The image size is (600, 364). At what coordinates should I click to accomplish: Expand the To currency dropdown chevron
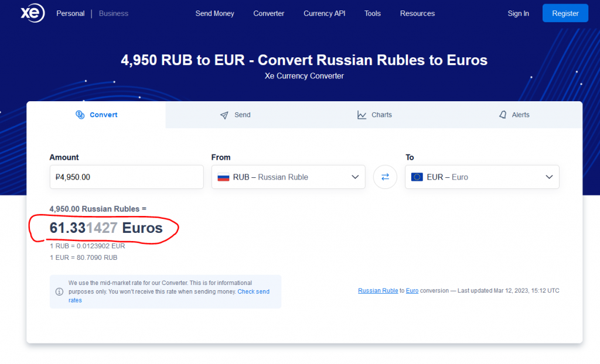[x=549, y=177]
